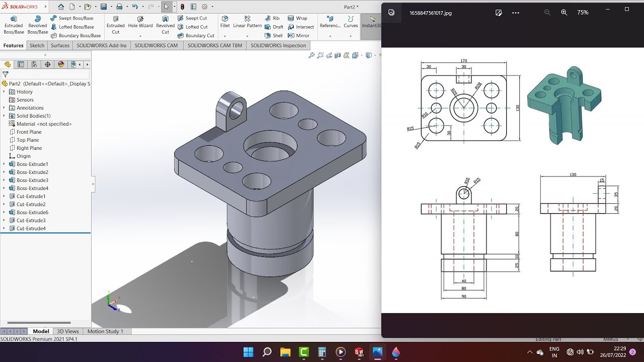This screenshot has height=362, width=644.
Task: Open the Curves dropdown arrow
Action: click(x=351, y=36)
